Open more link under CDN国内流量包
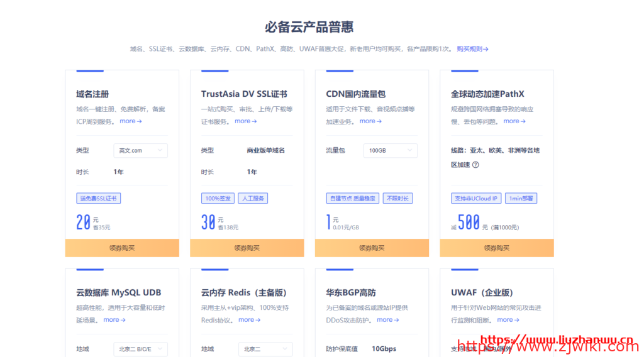 pos(370,121)
